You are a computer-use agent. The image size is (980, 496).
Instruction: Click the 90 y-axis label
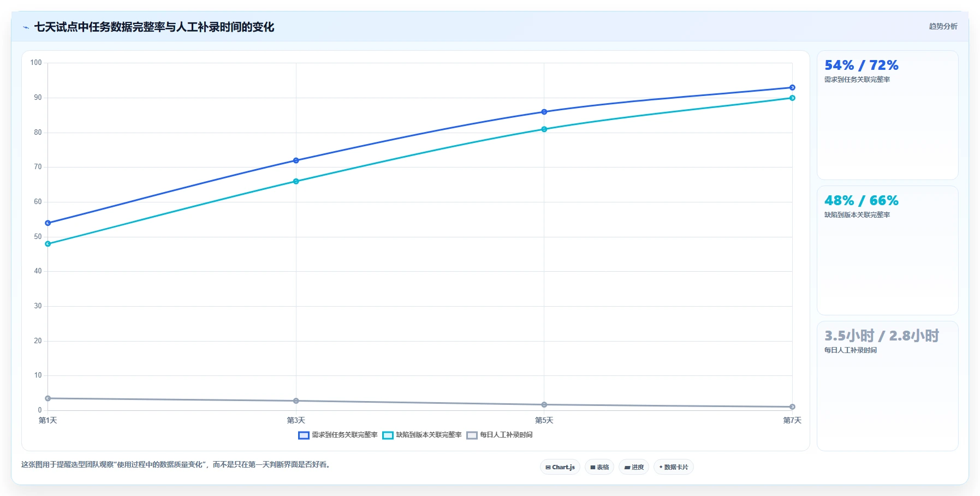tap(38, 98)
